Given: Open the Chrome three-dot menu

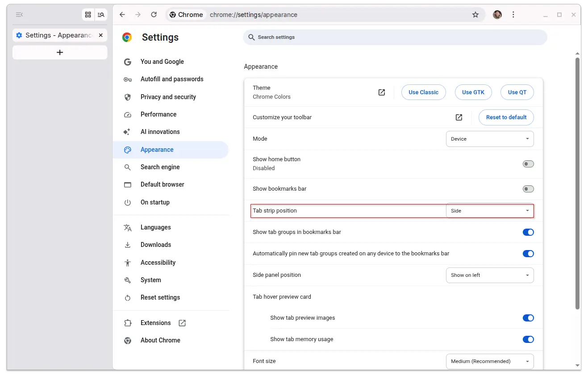Looking at the screenshot, I should (513, 15).
